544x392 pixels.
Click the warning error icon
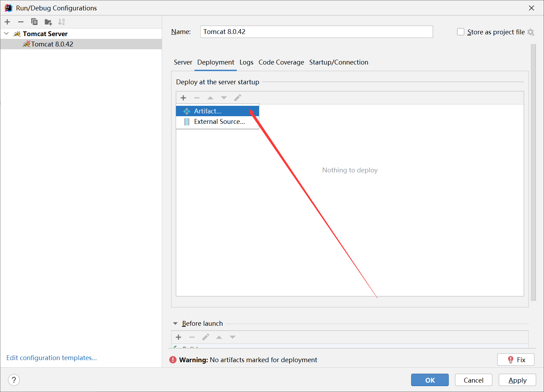pyautogui.click(x=173, y=360)
